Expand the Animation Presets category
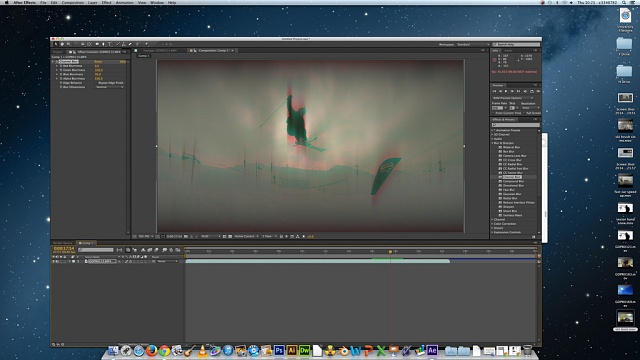The image size is (640, 360). tap(492, 130)
